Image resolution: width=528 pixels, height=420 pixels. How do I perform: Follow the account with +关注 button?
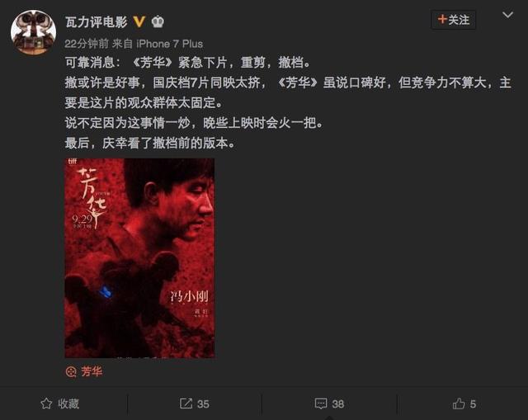click(x=453, y=20)
